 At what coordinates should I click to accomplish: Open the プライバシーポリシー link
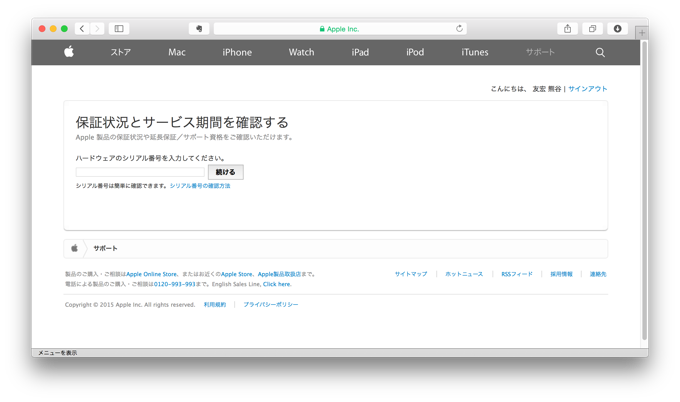click(x=271, y=304)
